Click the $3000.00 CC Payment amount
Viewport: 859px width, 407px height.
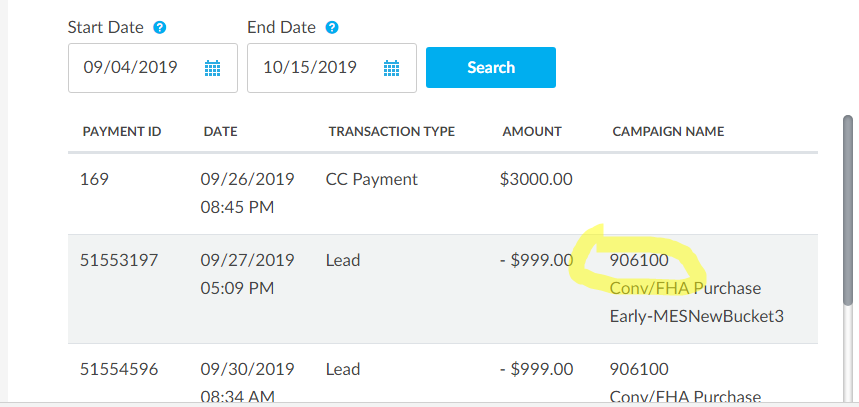[x=536, y=179]
